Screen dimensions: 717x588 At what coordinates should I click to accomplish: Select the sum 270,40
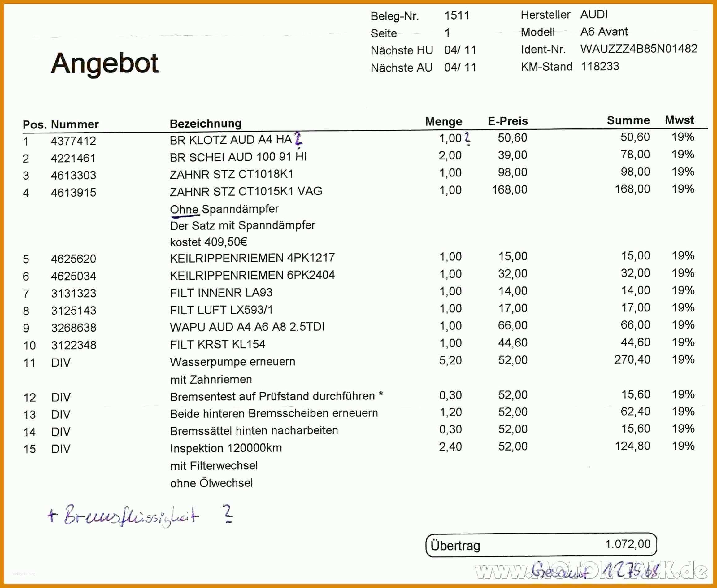[632, 360]
